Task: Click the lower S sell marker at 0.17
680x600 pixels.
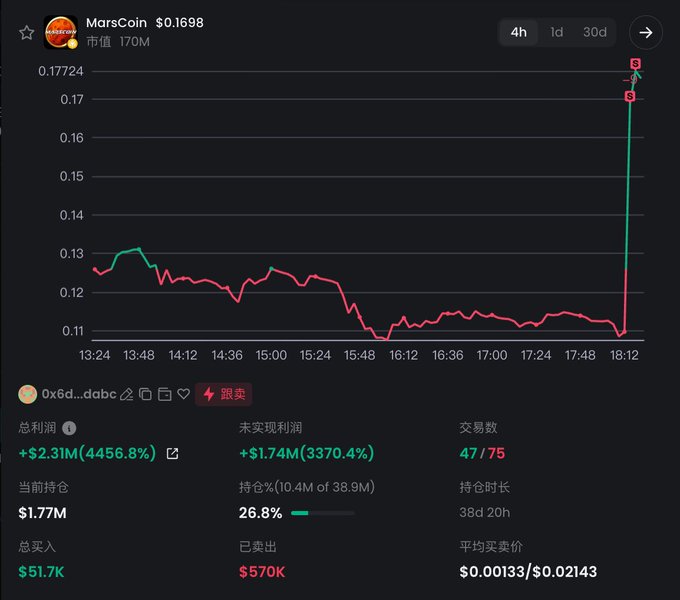Action: [x=630, y=96]
